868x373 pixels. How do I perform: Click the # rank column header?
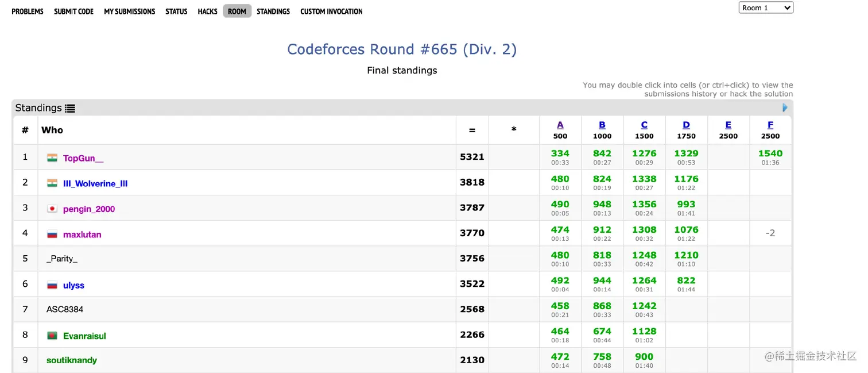coord(25,130)
